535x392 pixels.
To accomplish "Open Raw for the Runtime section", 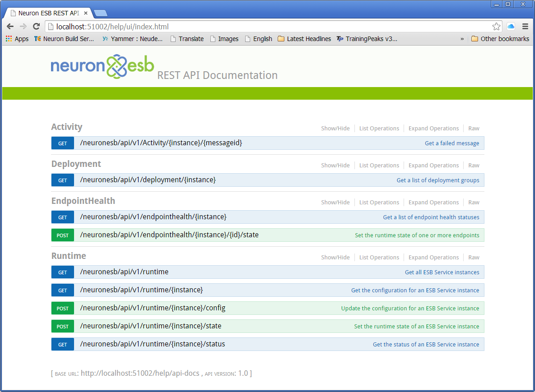I will point(474,258).
